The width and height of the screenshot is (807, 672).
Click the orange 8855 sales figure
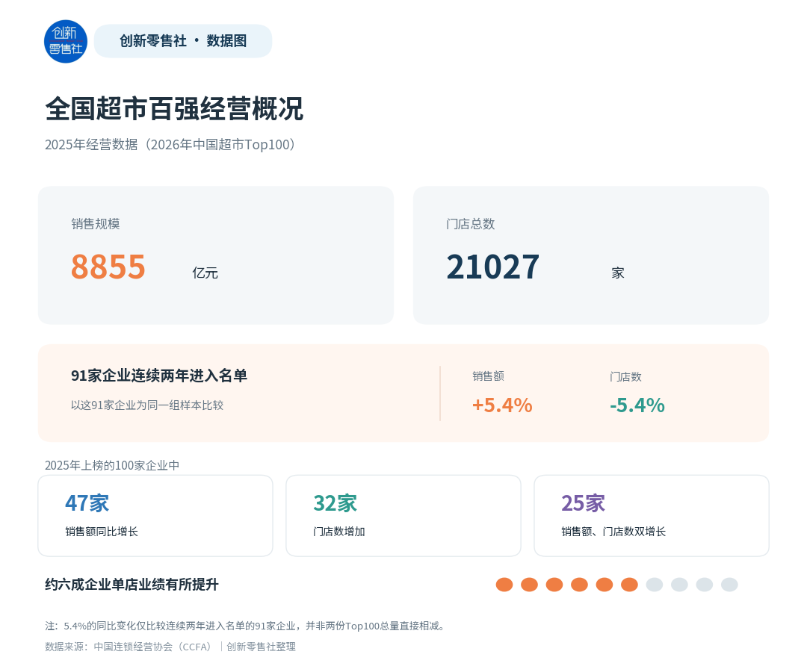tap(108, 267)
